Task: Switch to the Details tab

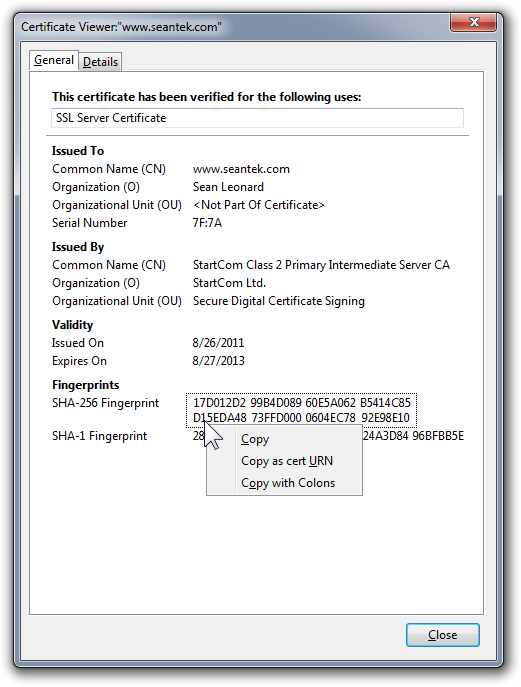Action: [100, 62]
